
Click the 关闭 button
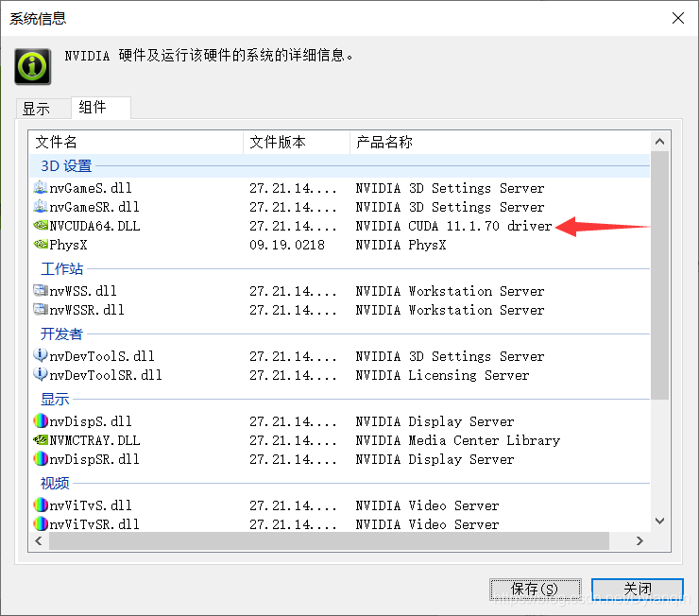click(637, 590)
